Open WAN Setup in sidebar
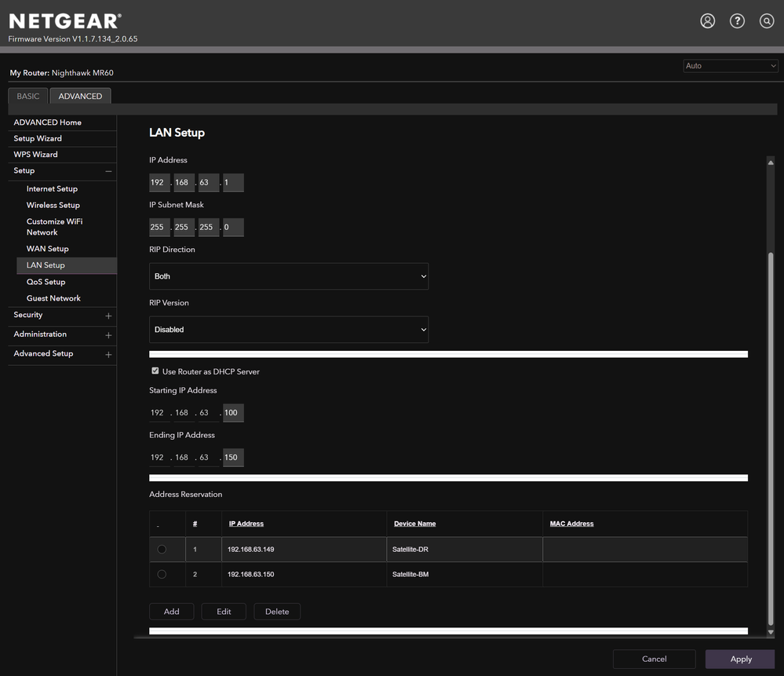The image size is (784, 676). pos(48,249)
